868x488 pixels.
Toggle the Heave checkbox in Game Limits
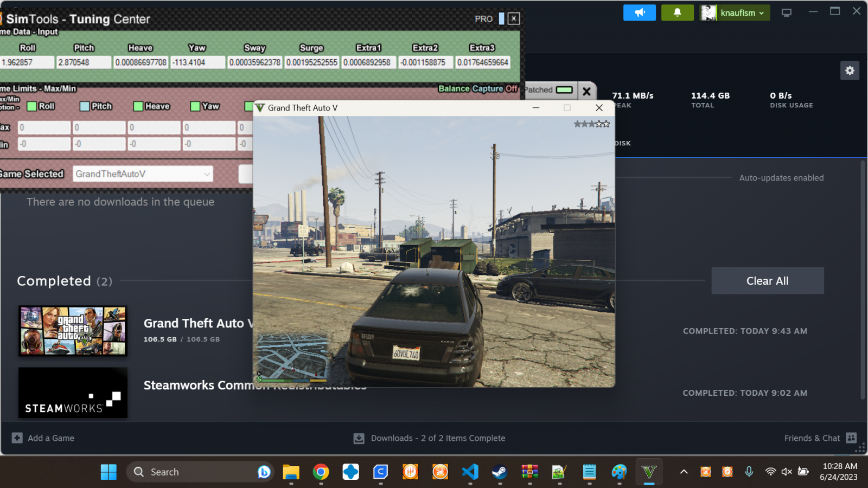pyautogui.click(x=138, y=106)
